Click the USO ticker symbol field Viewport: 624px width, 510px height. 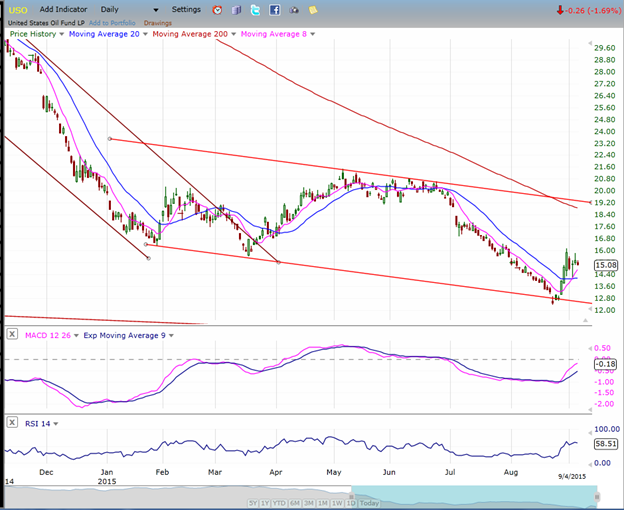point(18,9)
